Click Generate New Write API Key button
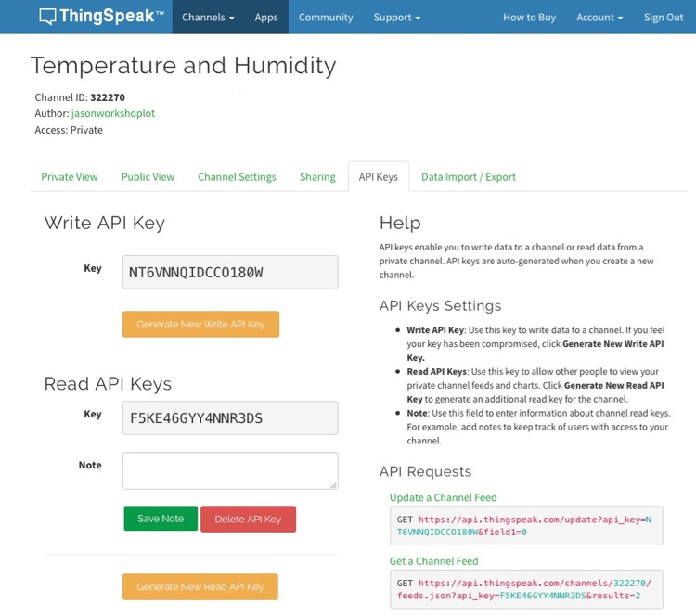This screenshot has height=616, width=696. click(x=200, y=324)
